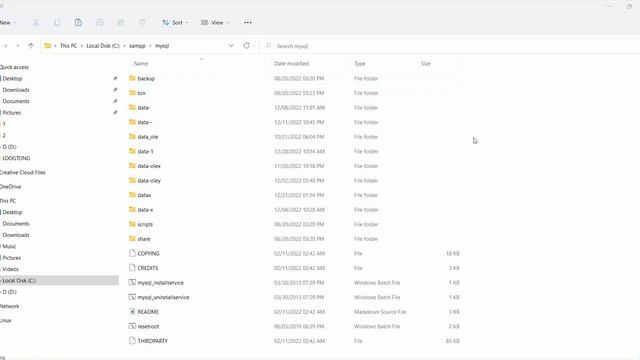Click mysql in the breadcrumb path

pyautogui.click(x=162, y=46)
